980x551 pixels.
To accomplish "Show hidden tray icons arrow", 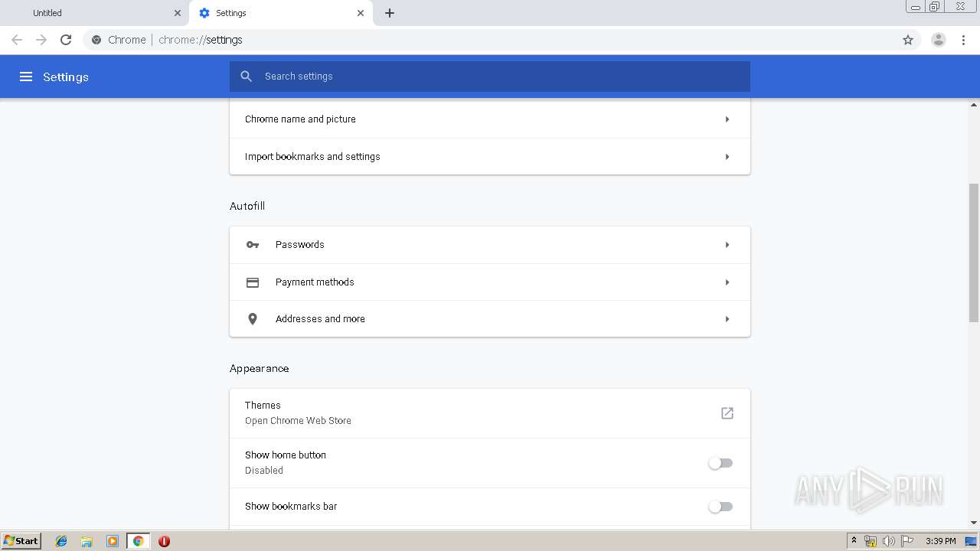I will [854, 541].
